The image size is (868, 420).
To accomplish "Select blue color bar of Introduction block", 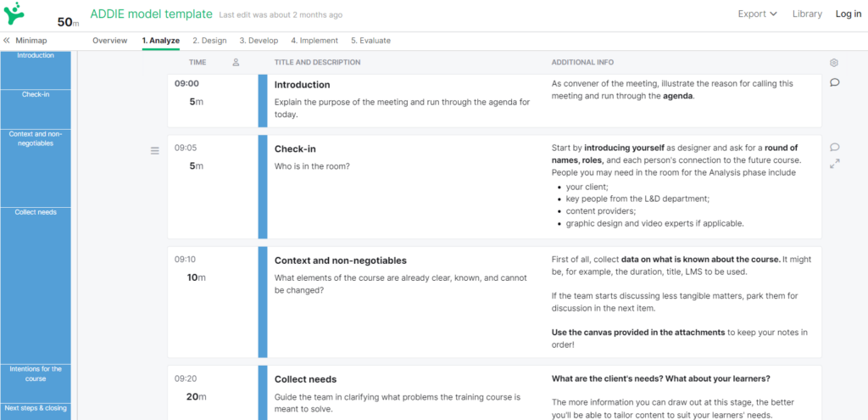I will coord(263,101).
